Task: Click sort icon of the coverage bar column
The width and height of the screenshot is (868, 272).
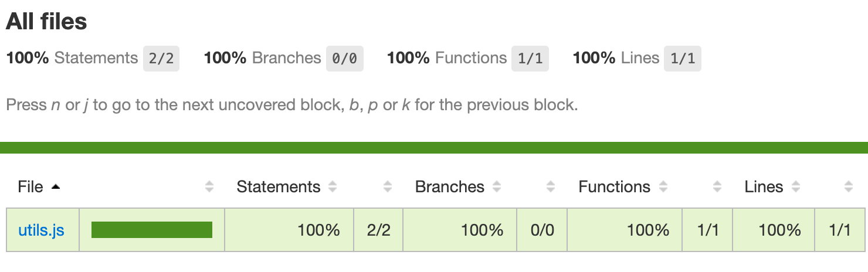Action: [209, 187]
